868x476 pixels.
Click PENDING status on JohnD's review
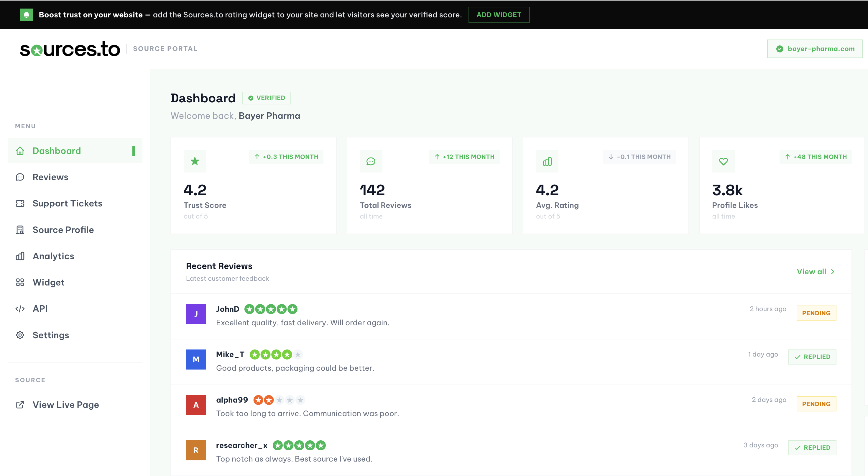pos(816,313)
